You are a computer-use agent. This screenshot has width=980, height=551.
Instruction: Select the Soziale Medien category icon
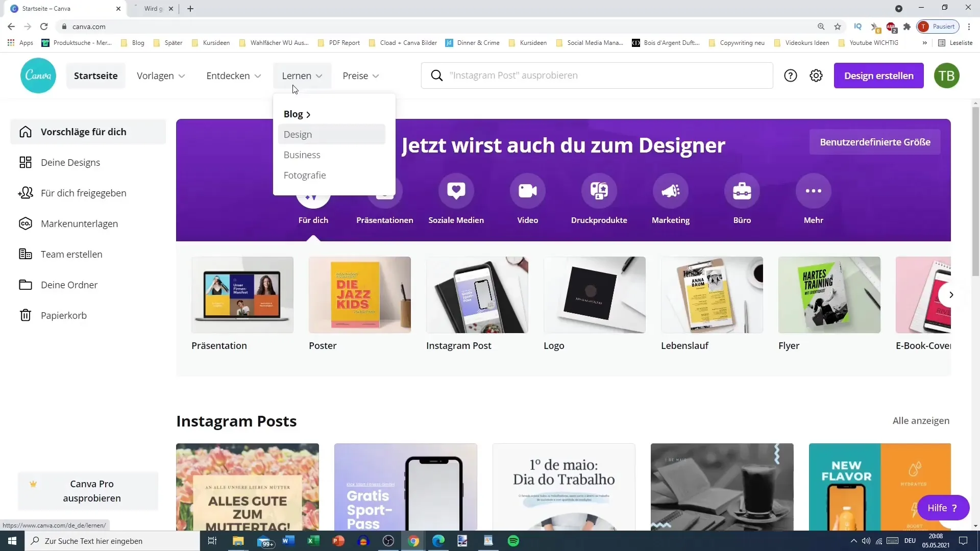pos(456,191)
